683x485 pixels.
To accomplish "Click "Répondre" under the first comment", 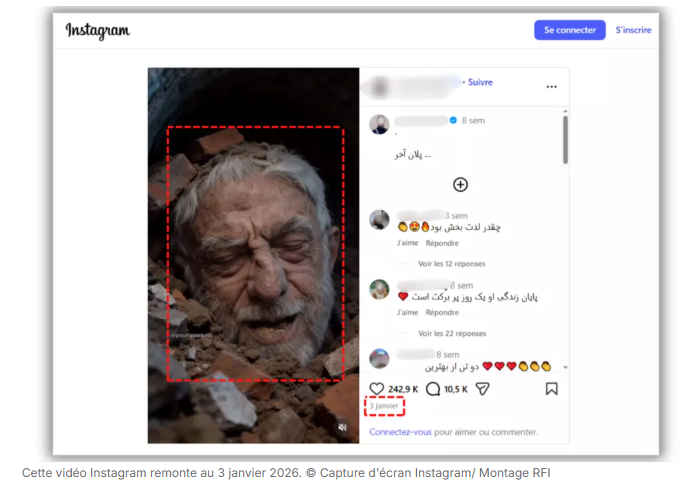I will point(441,243).
